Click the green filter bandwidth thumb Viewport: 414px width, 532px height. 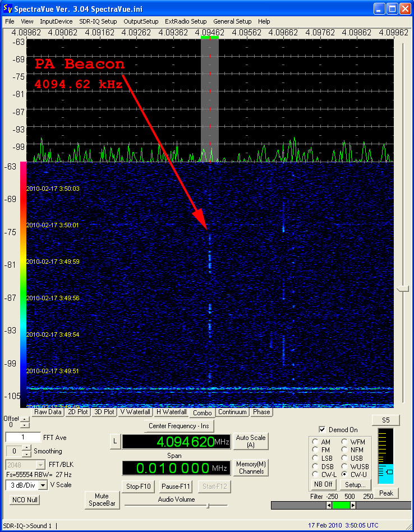click(x=341, y=506)
